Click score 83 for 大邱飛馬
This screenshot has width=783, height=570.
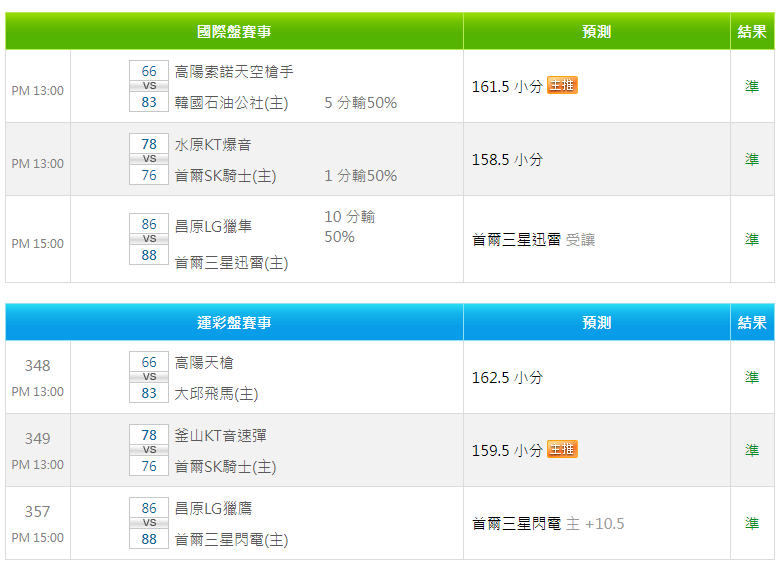[x=149, y=393]
